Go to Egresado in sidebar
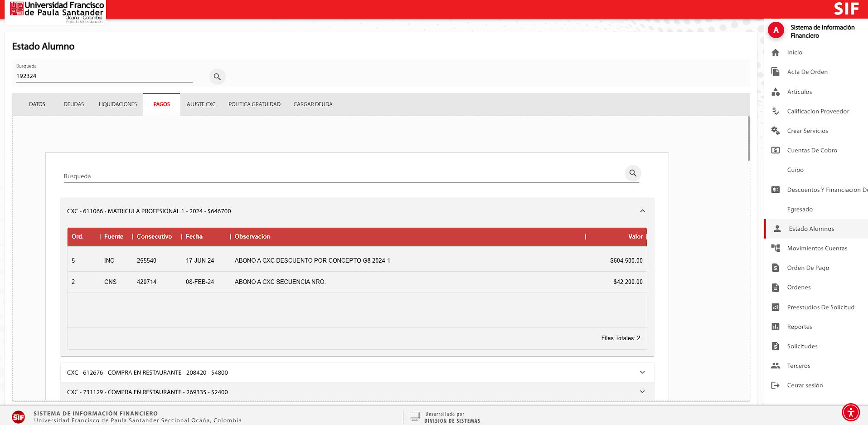This screenshot has width=868, height=425. (x=800, y=209)
